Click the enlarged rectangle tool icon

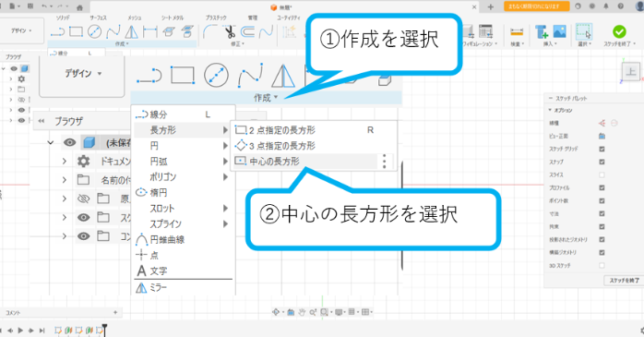pyautogui.click(x=183, y=76)
